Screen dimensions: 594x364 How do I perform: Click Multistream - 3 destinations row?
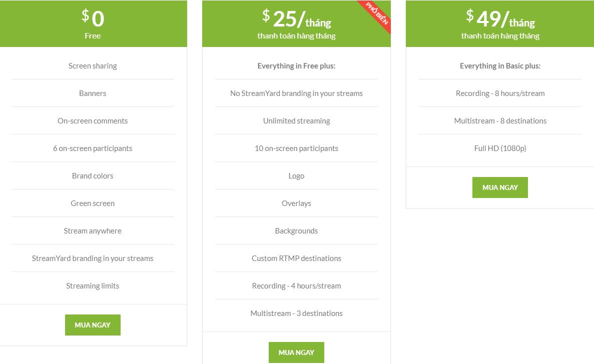(x=296, y=313)
